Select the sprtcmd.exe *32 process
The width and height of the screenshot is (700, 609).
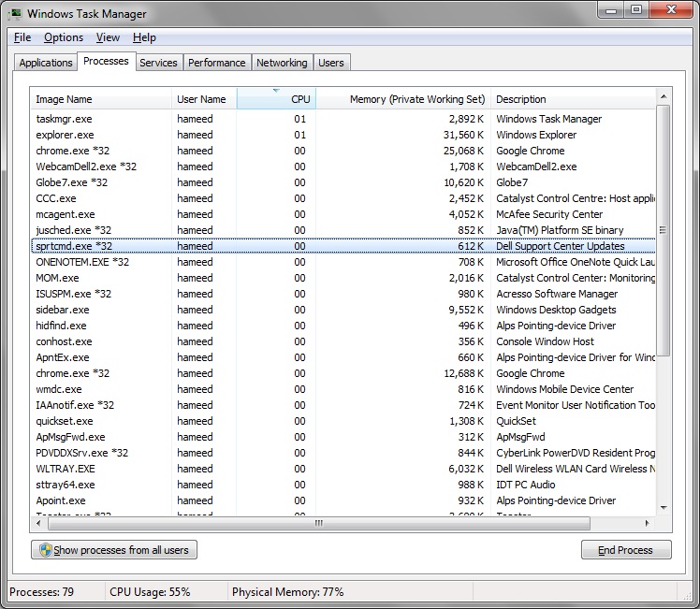click(343, 246)
